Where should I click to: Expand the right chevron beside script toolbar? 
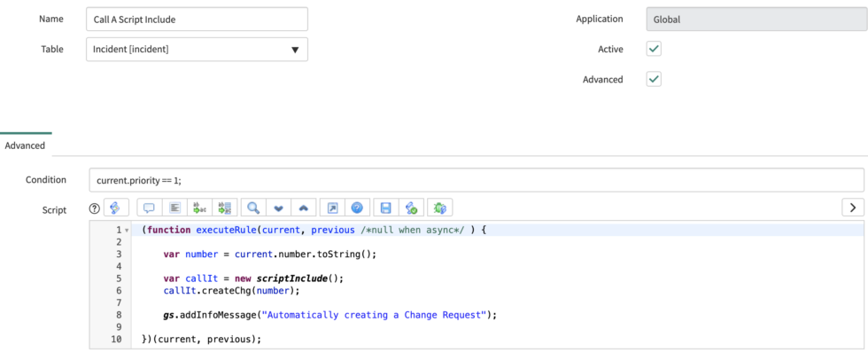point(853,208)
